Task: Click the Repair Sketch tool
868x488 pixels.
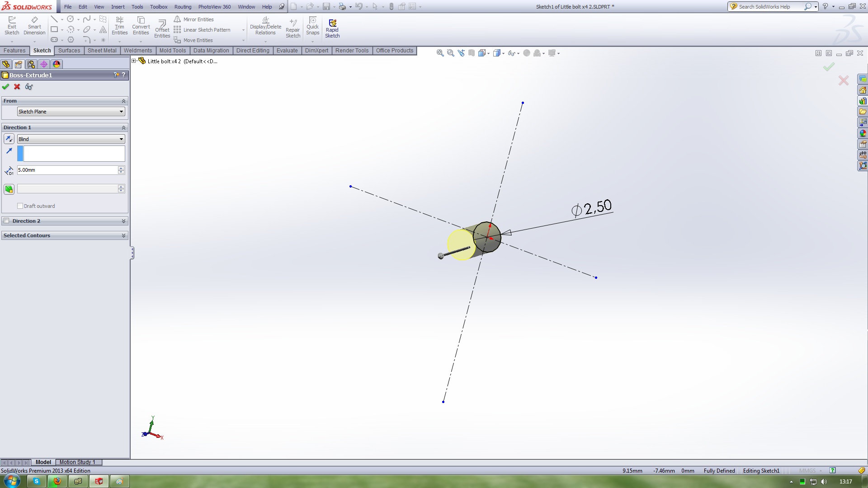Action: (x=292, y=29)
